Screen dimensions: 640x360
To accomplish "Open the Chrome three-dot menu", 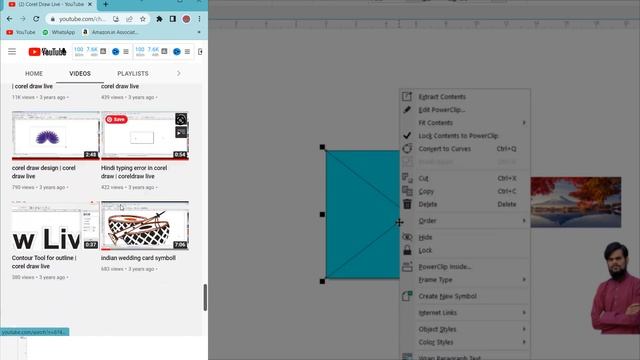I will 199,19.
